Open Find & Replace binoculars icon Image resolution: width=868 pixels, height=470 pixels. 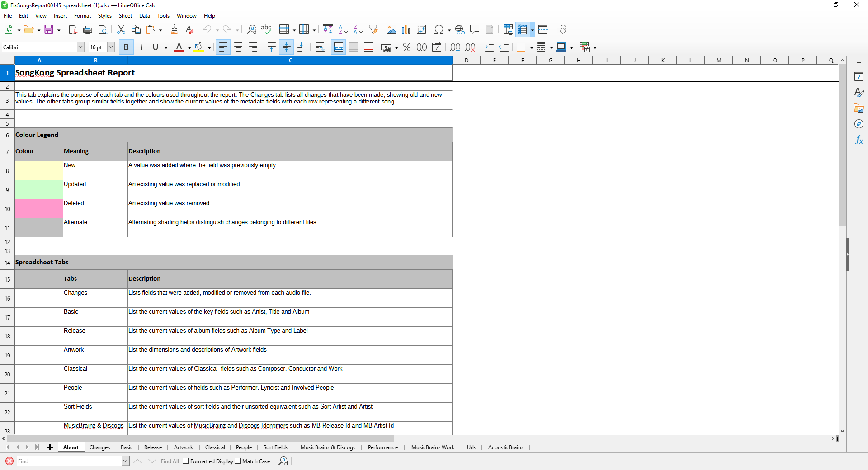click(251, 30)
